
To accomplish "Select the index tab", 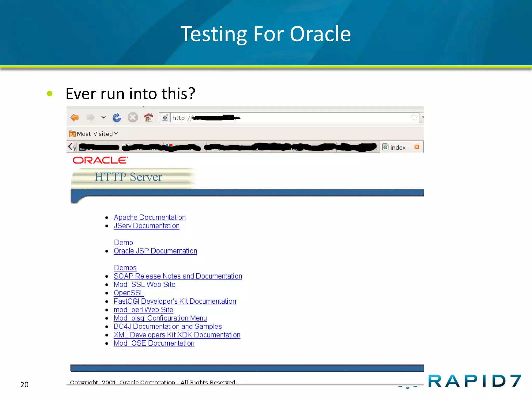I will pos(402,147).
